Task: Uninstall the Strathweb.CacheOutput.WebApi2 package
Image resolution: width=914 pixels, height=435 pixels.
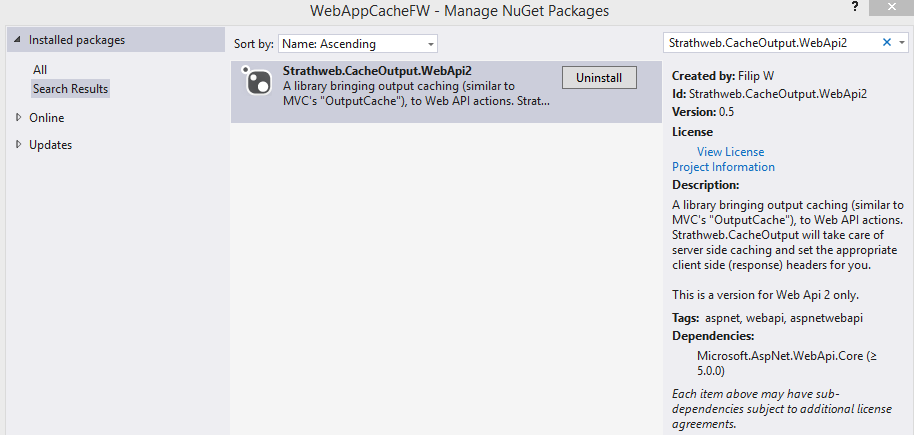Action: pyautogui.click(x=599, y=78)
